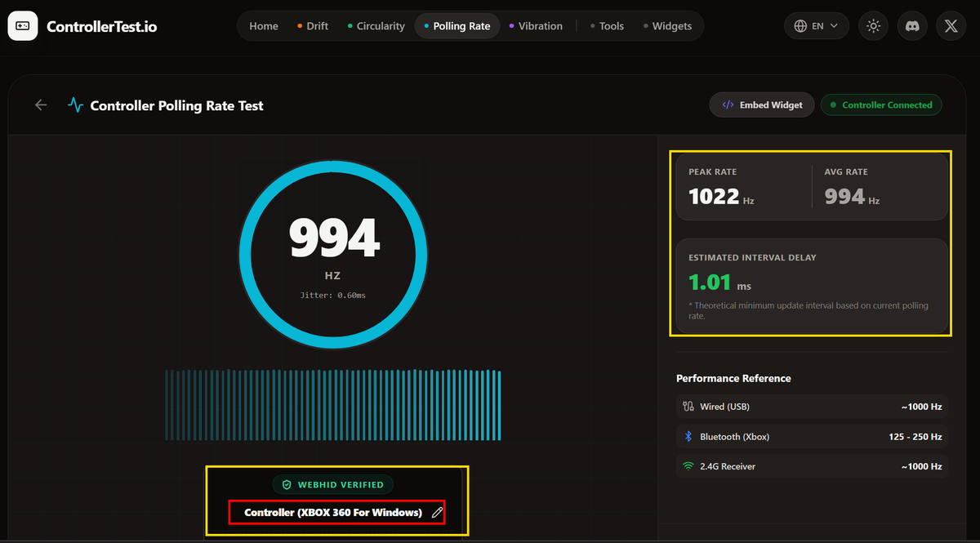Edit controller name with pencil icon
Image resolution: width=980 pixels, height=543 pixels.
click(437, 513)
